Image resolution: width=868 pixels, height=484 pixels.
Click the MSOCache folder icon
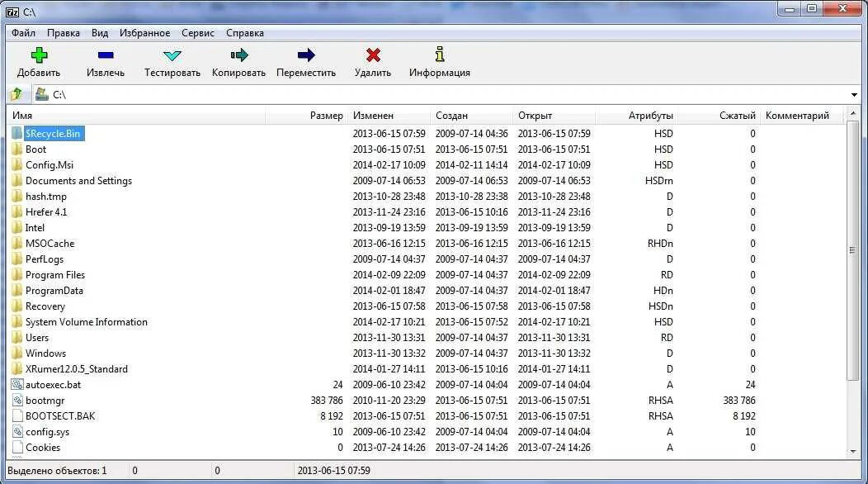17,244
